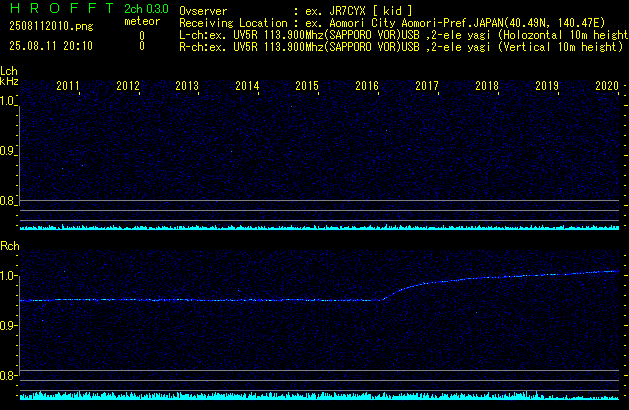Click timestamp 25.08.11 20:10
The height and width of the screenshot is (410, 629).
pos(51,46)
